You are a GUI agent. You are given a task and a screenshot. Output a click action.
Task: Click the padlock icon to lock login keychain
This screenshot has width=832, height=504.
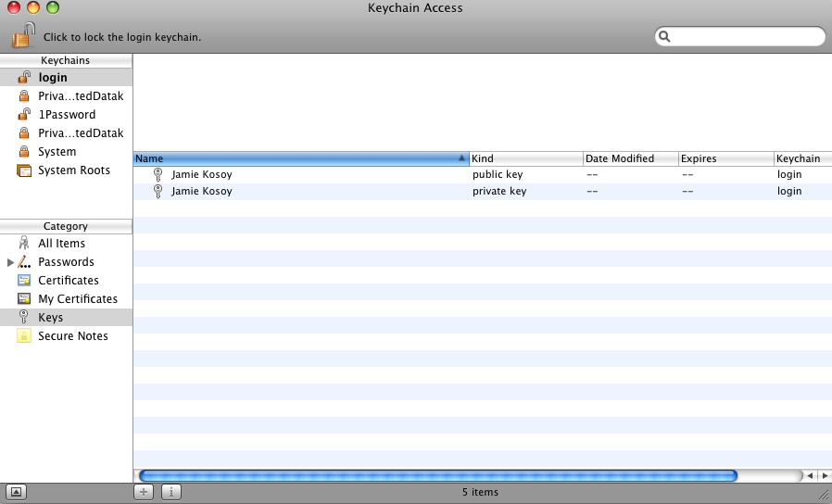(x=23, y=36)
